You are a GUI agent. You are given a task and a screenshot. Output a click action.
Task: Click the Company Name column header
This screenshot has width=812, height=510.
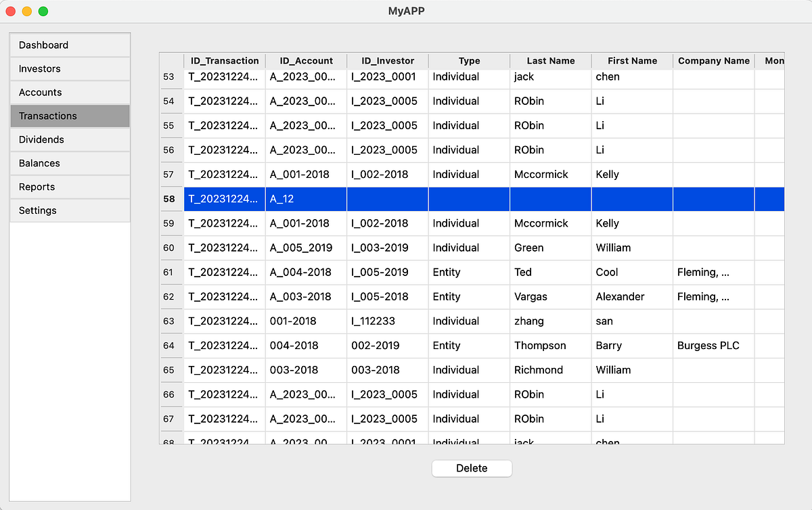713,60
